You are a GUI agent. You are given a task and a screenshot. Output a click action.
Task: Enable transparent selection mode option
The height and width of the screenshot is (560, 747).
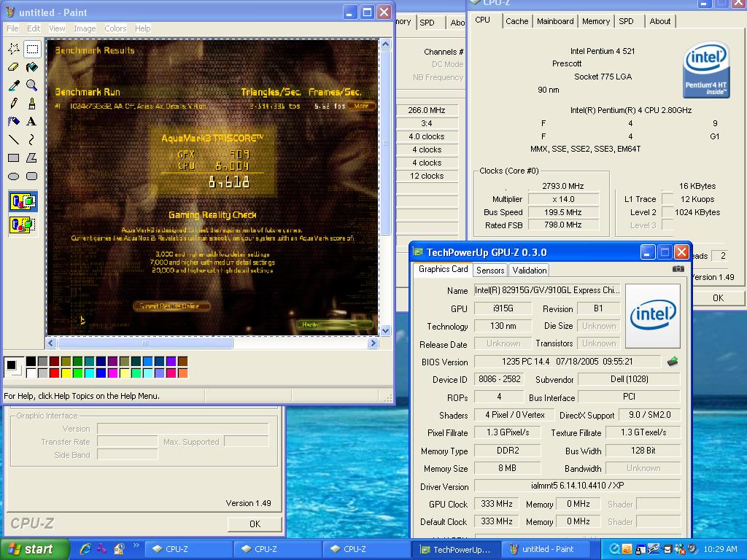(23, 224)
